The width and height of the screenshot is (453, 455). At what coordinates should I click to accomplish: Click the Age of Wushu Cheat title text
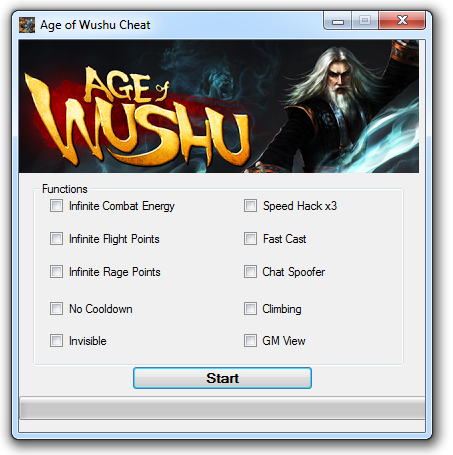(95, 25)
